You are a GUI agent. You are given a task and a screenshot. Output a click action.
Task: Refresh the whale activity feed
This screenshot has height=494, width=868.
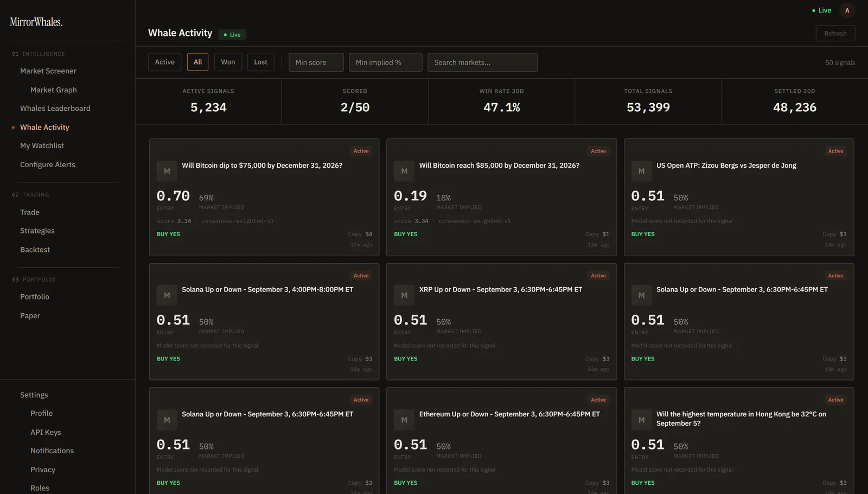(835, 33)
